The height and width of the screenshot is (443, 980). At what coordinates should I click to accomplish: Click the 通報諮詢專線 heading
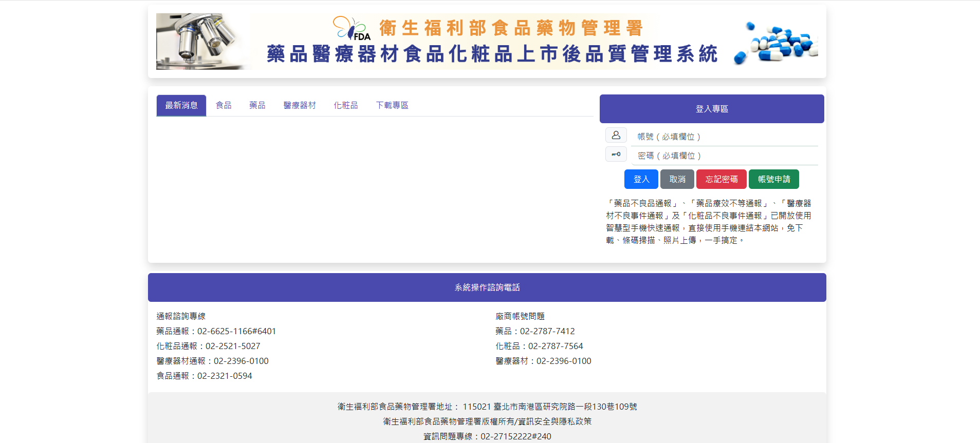pos(181,316)
